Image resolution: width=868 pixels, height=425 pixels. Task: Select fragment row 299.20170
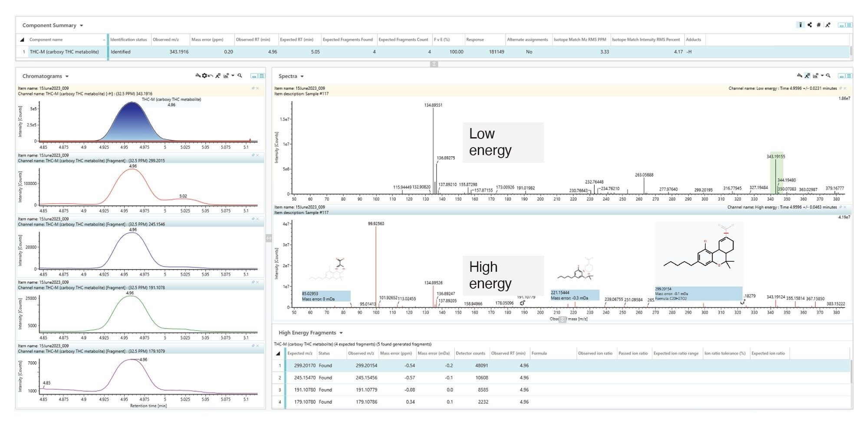(x=562, y=366)
